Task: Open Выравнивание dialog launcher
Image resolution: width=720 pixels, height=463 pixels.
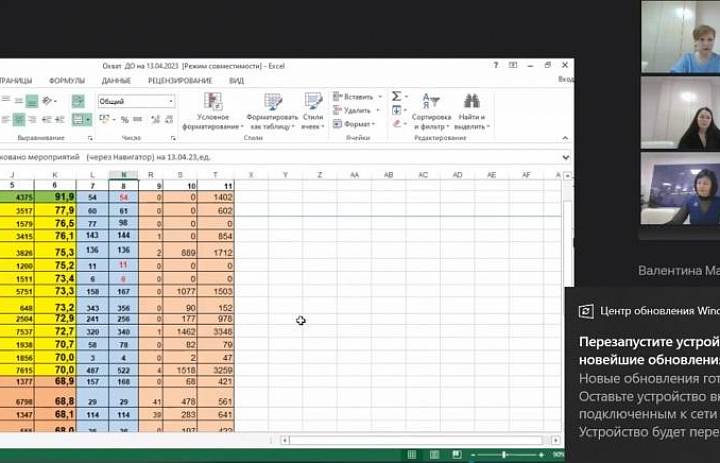Action: [90, 138]
